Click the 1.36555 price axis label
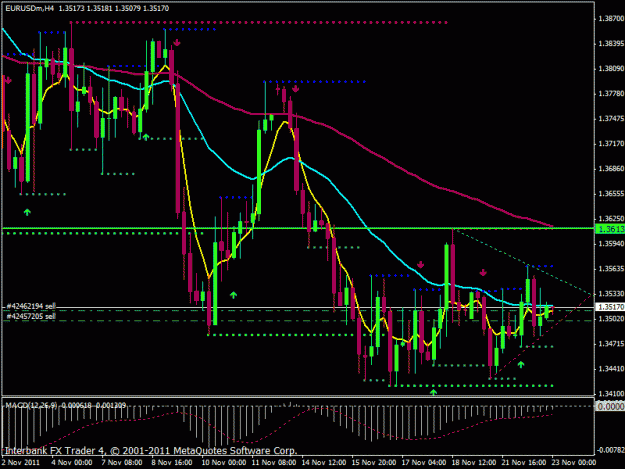This screenshot has width=625, height=469. [x=611, y=194]
